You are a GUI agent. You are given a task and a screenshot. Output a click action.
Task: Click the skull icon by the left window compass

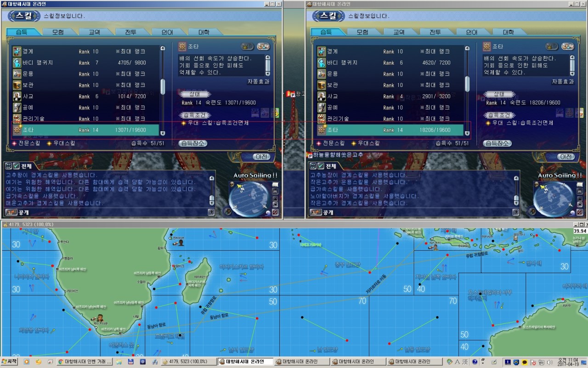click(232, 185)
